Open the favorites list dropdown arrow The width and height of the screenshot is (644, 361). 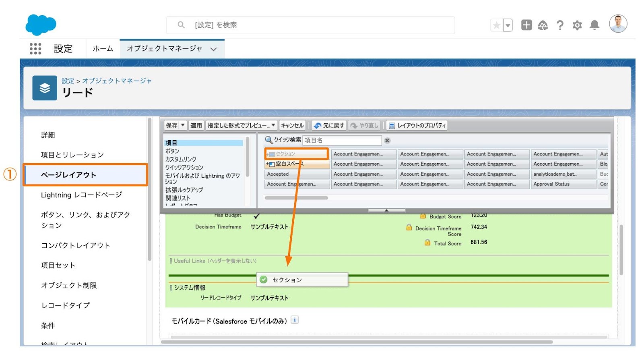pos(508,25)
